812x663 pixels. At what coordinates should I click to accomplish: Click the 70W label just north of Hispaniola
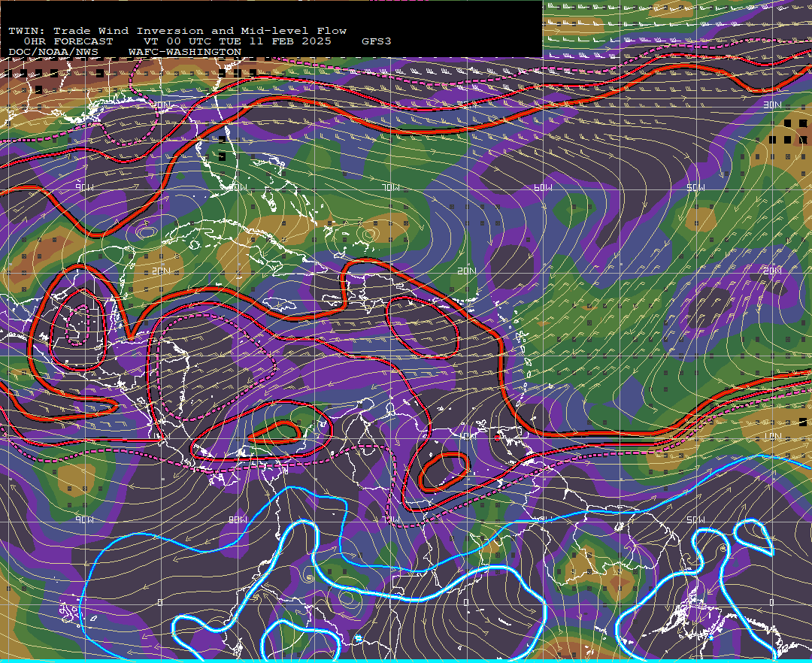coord(391,187)
